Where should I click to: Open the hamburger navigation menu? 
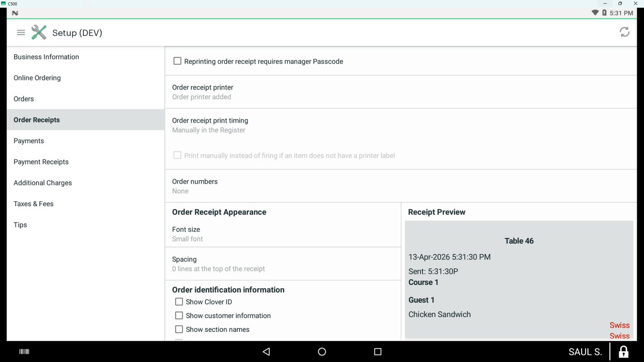pos(21,33)
